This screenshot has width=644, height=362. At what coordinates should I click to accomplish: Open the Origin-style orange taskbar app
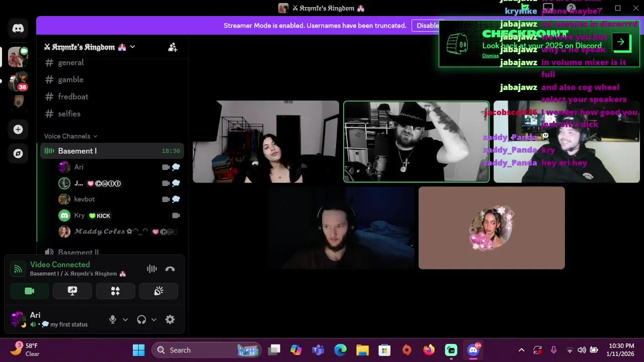[407, 350]
